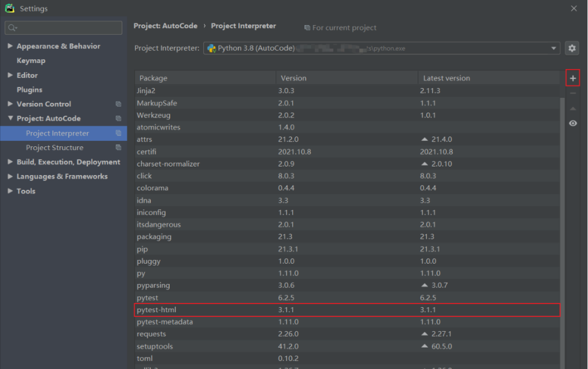The image size is (588, 369).
Task: Open the Project Interpreter dropdown
Action: tap(382, 48)
